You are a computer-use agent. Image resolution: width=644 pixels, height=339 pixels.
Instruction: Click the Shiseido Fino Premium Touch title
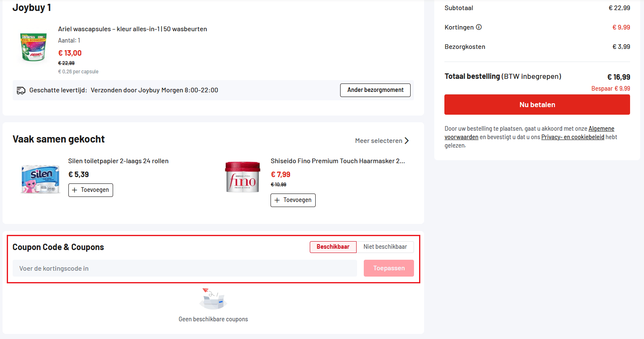coord(338,161)
